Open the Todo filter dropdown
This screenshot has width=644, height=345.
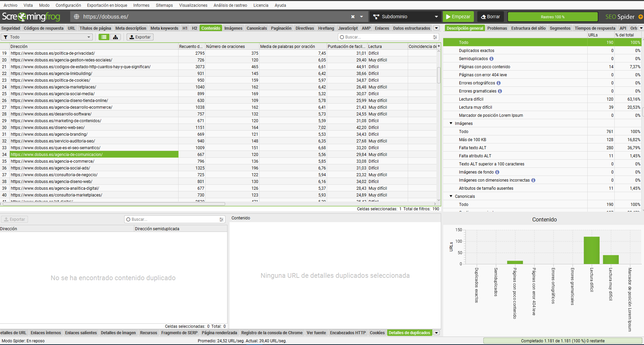pos(47,37)
